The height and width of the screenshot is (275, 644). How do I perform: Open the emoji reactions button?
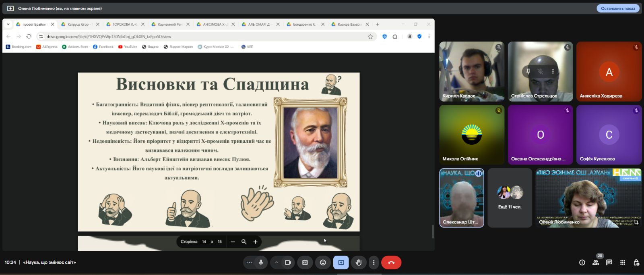click(323, 262)
